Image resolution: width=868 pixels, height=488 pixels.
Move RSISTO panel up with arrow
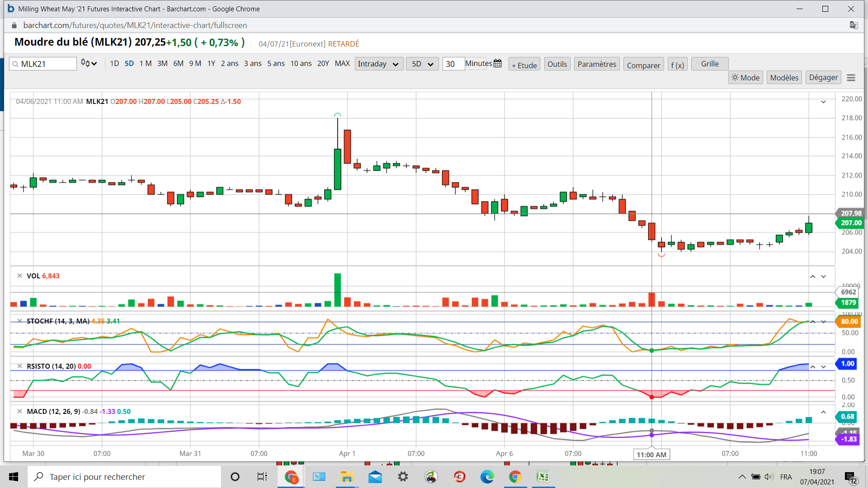812,367
